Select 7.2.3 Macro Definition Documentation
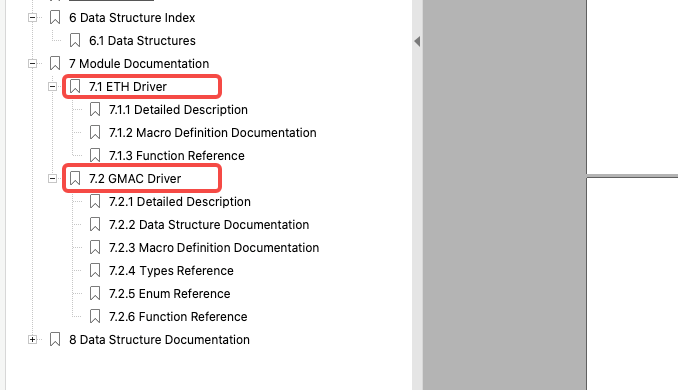Screen dimensions: 678x390 click(x=214, y=247)
